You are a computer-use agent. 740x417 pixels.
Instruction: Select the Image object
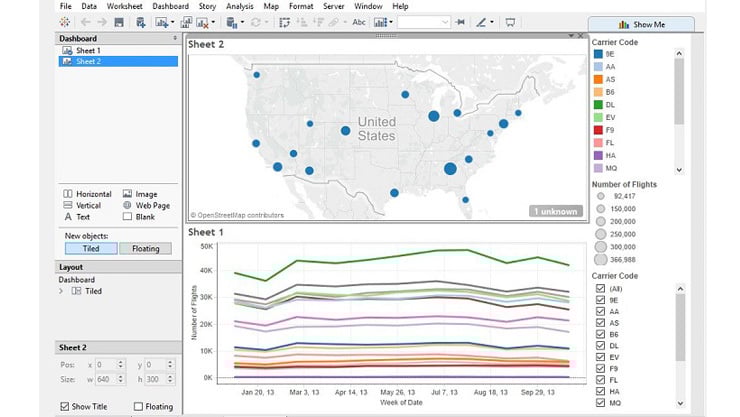pos(140,194)
